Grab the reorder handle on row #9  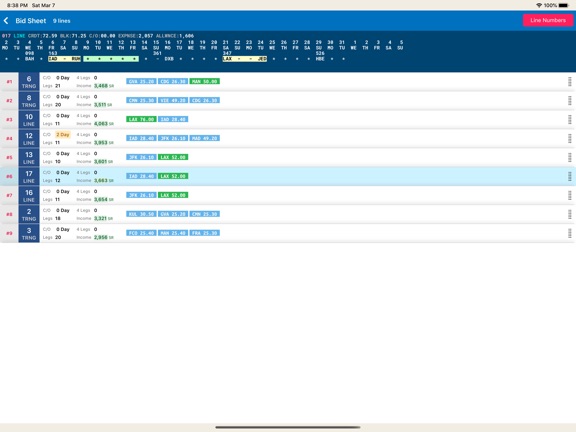tap(569, 233)
